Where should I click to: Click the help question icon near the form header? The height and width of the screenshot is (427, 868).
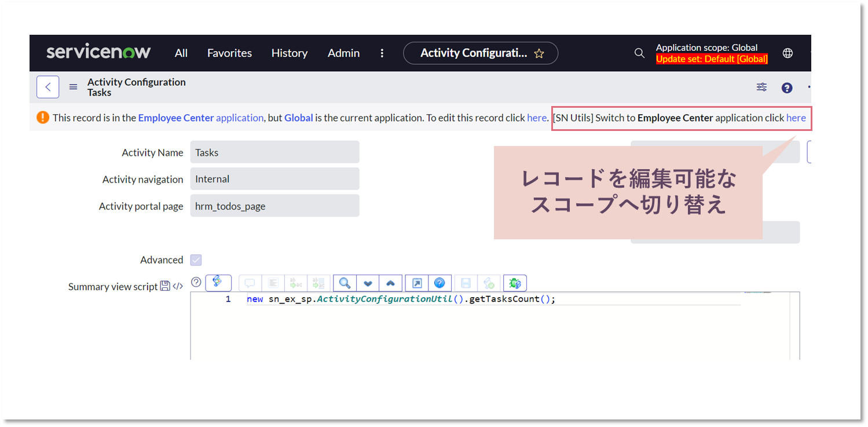click(786, 87)
